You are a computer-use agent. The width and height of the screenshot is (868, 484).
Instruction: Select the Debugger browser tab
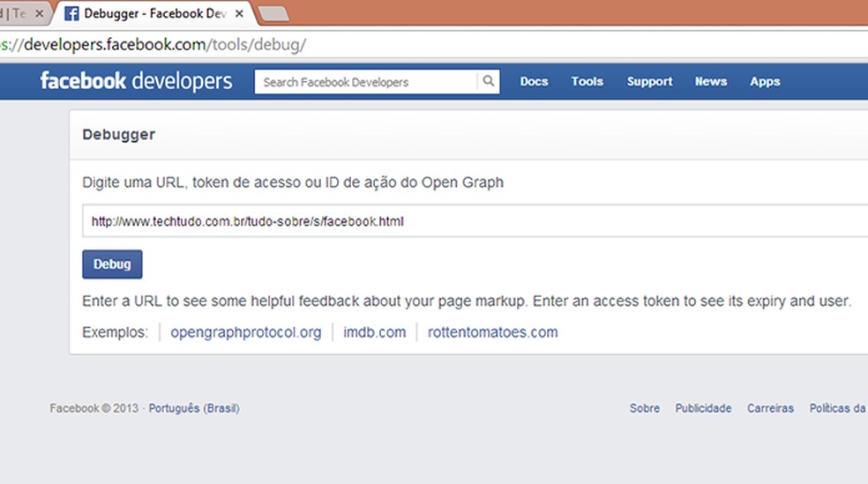coord(150,14)
